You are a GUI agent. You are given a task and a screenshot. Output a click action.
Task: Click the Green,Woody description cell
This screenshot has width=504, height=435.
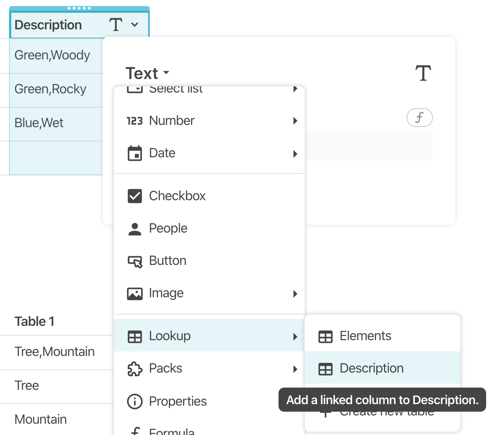coord(52,55)
